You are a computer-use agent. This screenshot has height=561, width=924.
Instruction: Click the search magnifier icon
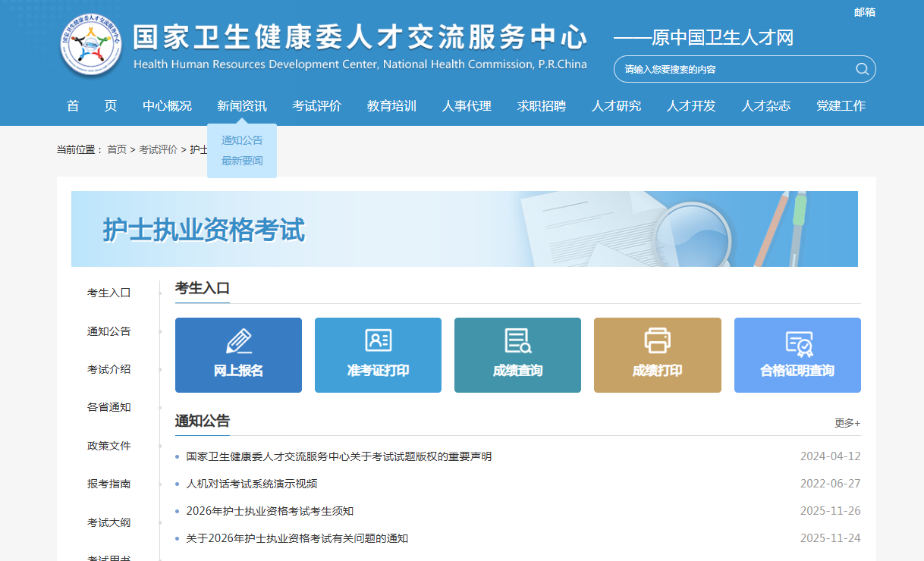point(862,68)
